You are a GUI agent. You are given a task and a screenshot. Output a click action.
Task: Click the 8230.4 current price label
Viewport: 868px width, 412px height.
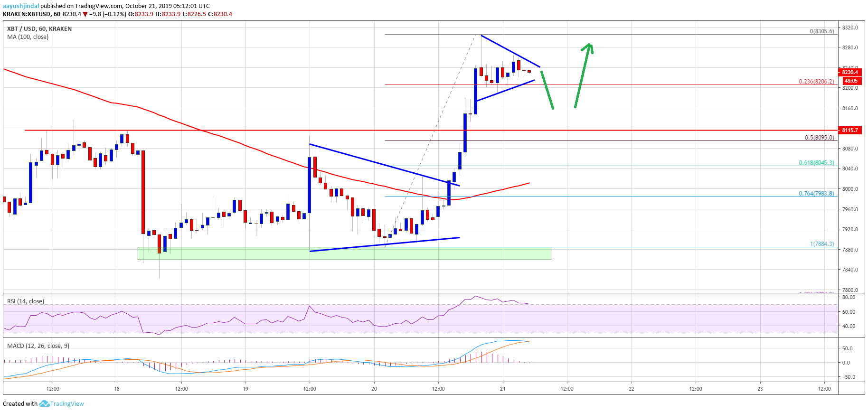850,72
